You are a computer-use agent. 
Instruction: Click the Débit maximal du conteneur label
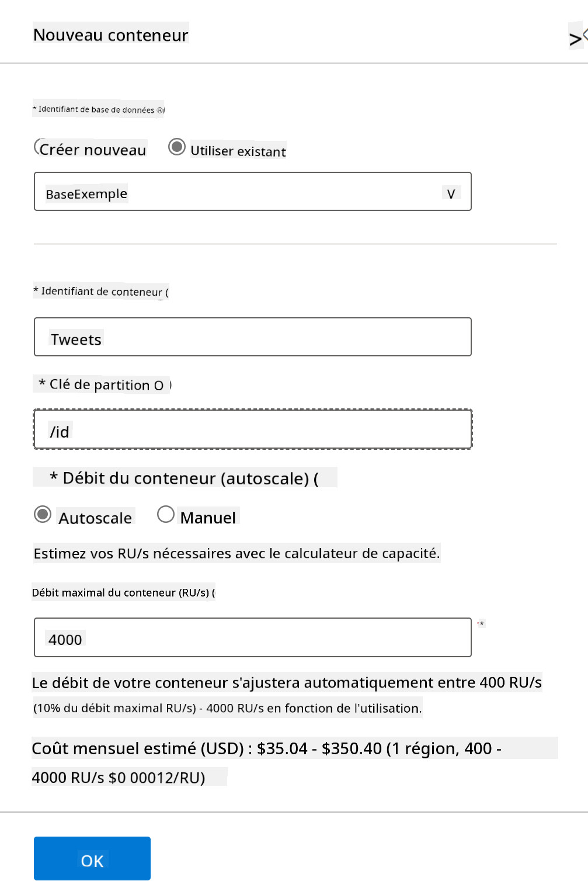click(120, 592)
